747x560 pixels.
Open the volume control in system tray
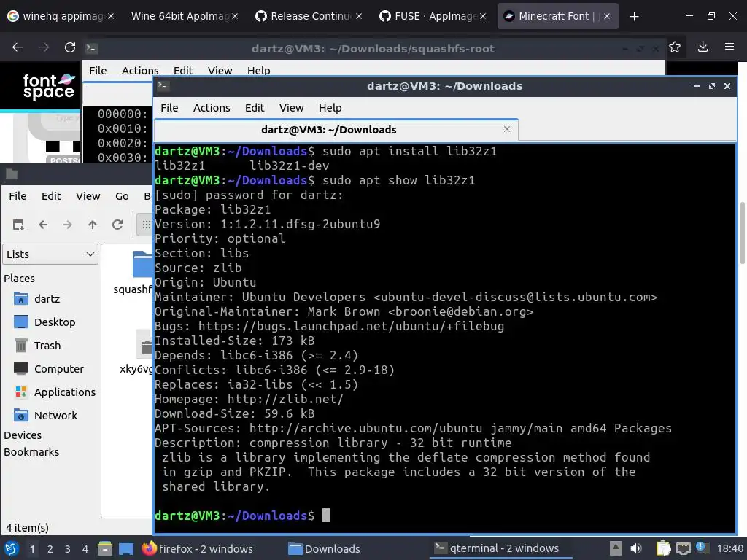click(635, 548)
